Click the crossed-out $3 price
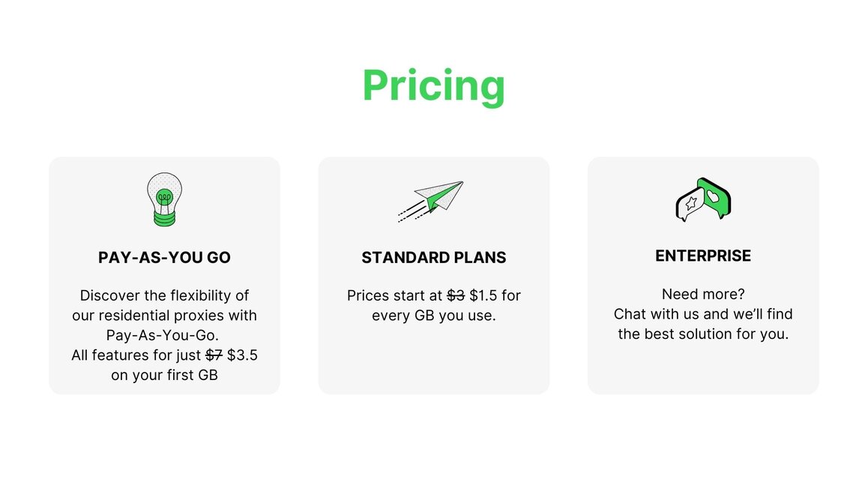This screenshot has width=868, height=488. (456, 296)
